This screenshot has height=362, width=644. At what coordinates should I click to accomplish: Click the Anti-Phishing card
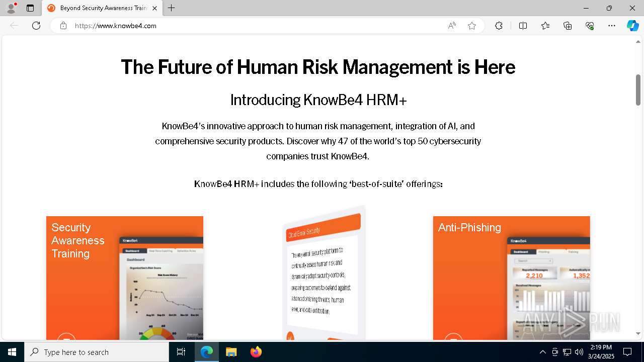(x=511, y=278)
